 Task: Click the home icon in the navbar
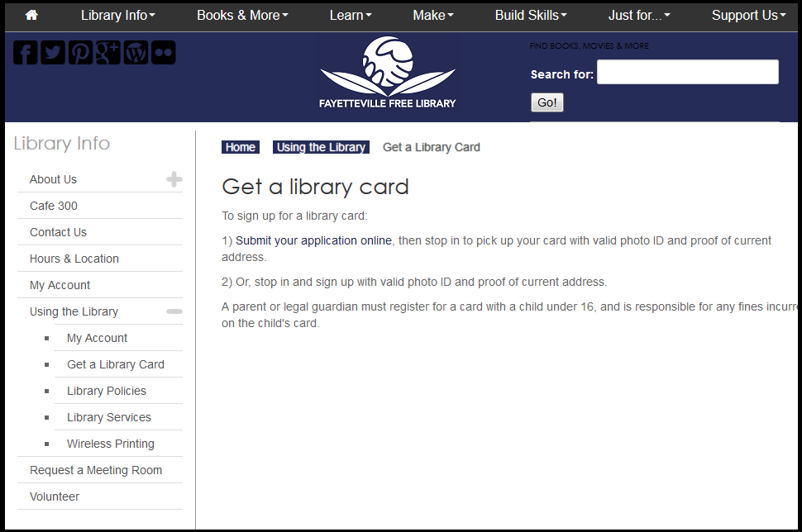tap(31, 15)
